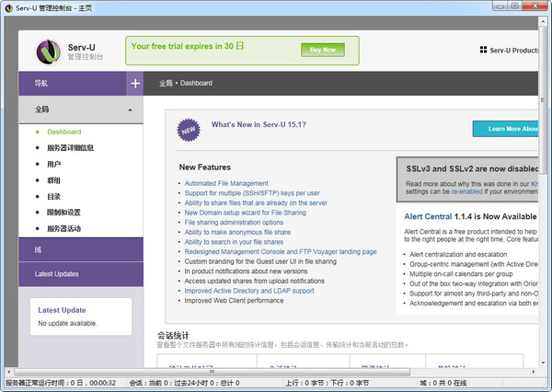Click Custom branding for Guest user text

[x=260, y=261]
